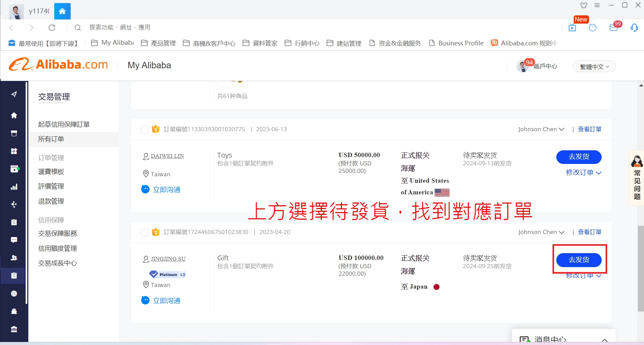Click the Alibaba.com logo

point(58,65)
